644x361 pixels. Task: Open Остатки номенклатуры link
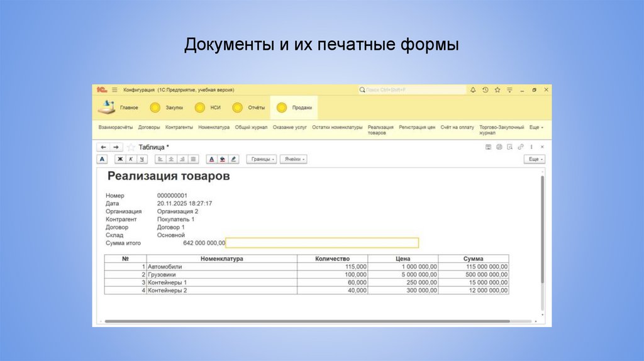coord(337,127)
